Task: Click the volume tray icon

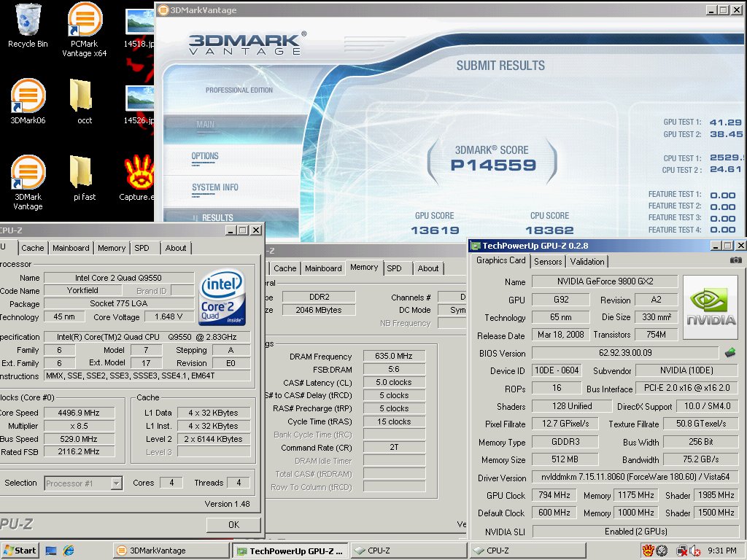Action: pos(694,551)
